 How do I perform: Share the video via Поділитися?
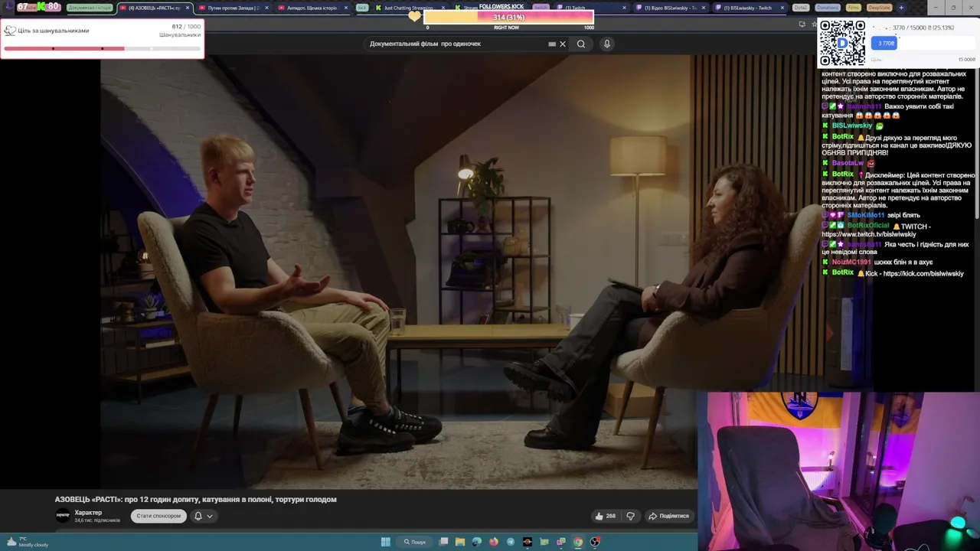[x=668, y=516]
